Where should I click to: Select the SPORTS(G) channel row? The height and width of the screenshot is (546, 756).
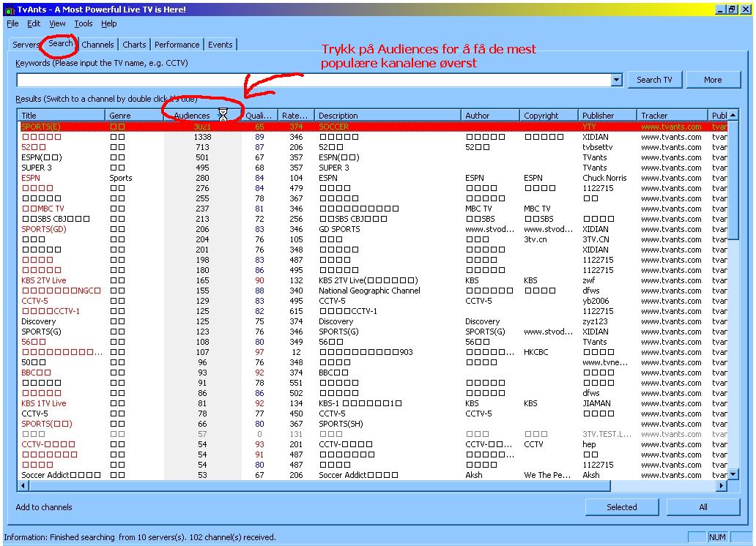coord(373,332)
